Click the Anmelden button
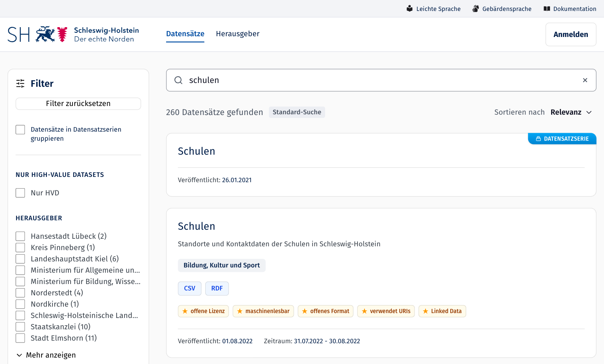604x364 pixels. tap(571, 34)
